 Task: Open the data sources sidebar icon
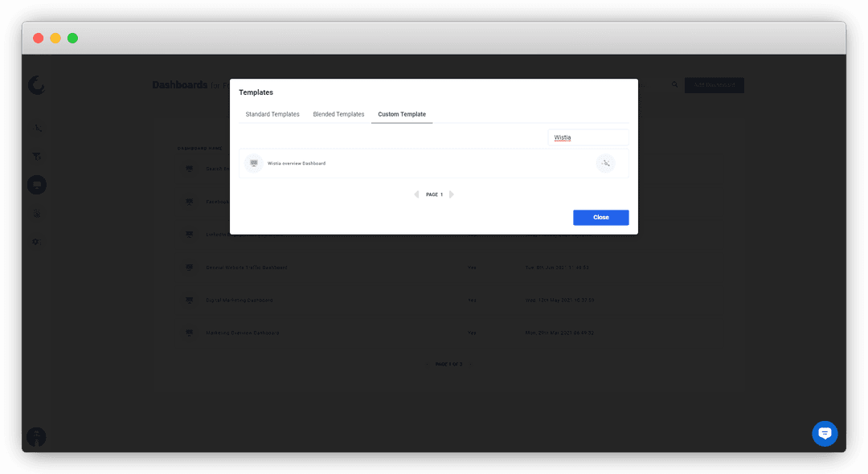point(37,128)
